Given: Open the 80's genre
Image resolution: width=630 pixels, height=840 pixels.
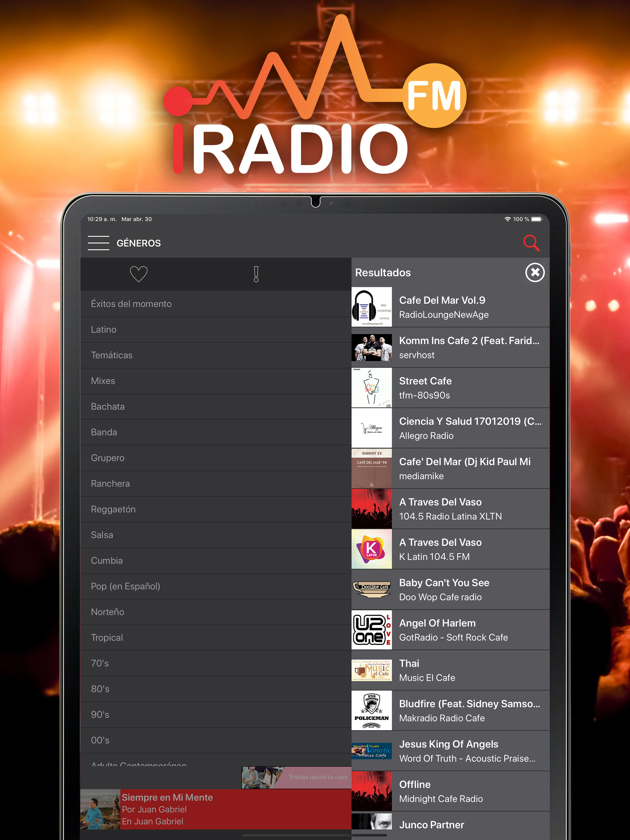Looking at the screenshot, I should pos(216,689).
